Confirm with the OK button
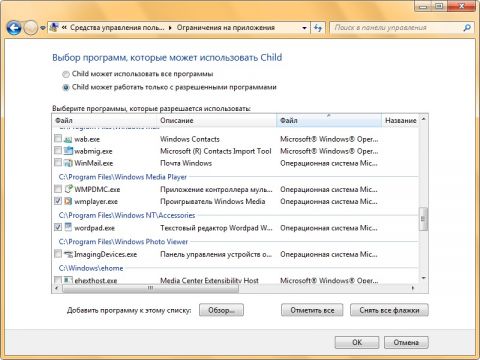480x360 pixels. pos(357,342)
